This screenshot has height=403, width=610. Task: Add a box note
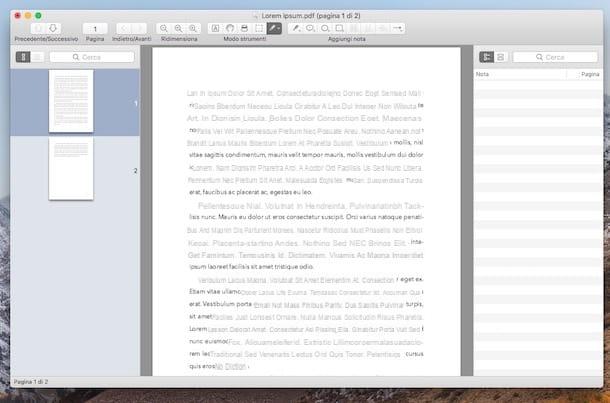pyautogui.click(x=340, y=28)
